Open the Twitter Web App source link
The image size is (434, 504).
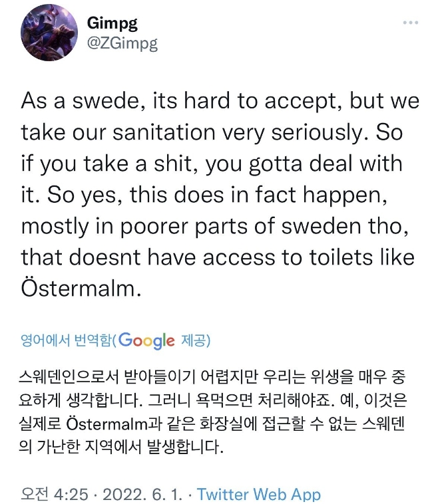pos(259,494)
